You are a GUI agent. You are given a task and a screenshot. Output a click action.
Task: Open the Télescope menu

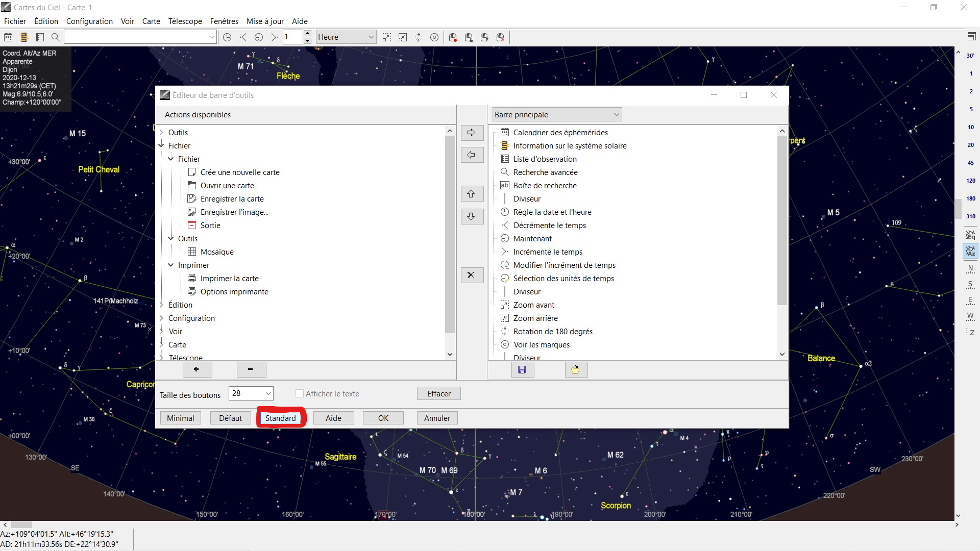point(185,21)
